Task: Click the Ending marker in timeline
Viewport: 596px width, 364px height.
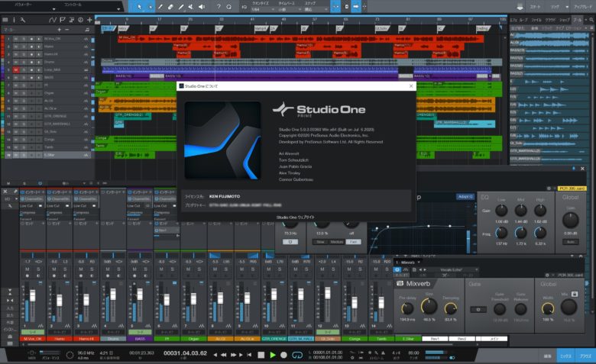Action: pos(483,28)
